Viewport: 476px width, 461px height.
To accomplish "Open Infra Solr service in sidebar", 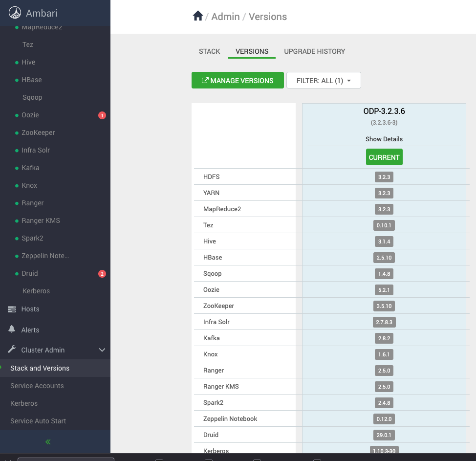I will [x=36, y=151].
